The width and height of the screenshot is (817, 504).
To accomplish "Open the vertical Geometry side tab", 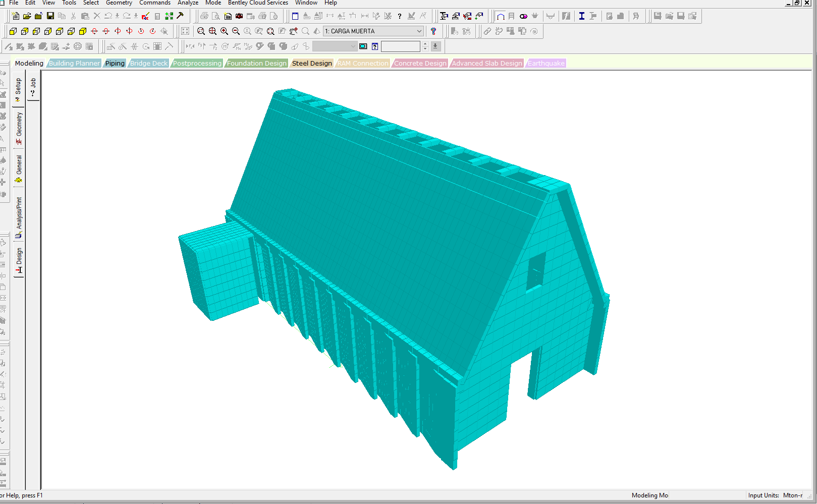I will [19, 128].
